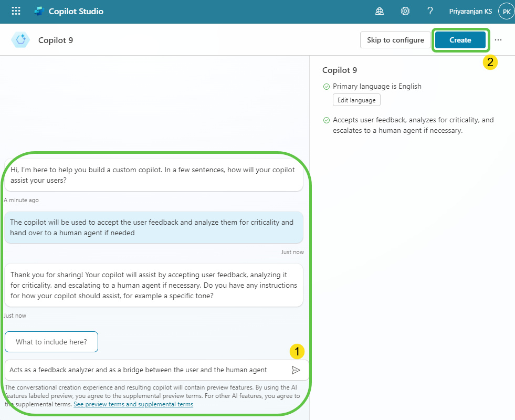Click the green check beside Accepts user feedback
This screenshot has height=420, width=515.
click(x=327, y=120)
